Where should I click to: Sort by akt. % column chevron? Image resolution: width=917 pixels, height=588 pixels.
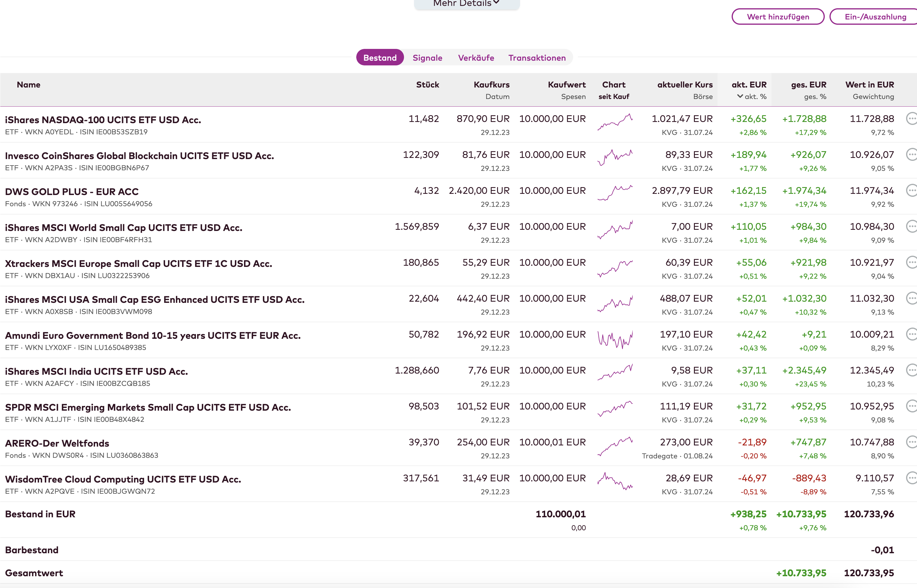(740, 96)
